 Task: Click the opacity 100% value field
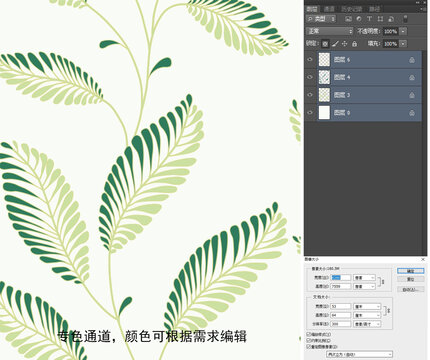point(390,31)
